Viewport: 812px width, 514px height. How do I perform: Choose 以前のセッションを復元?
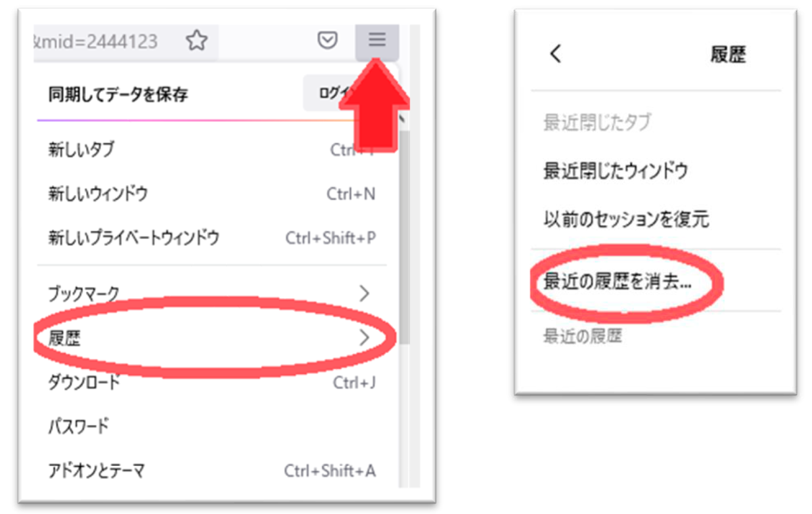point(627,219)
